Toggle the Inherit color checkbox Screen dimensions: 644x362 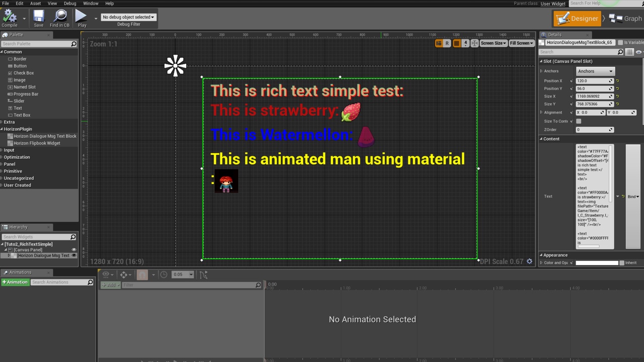click(x=622, y=263)
